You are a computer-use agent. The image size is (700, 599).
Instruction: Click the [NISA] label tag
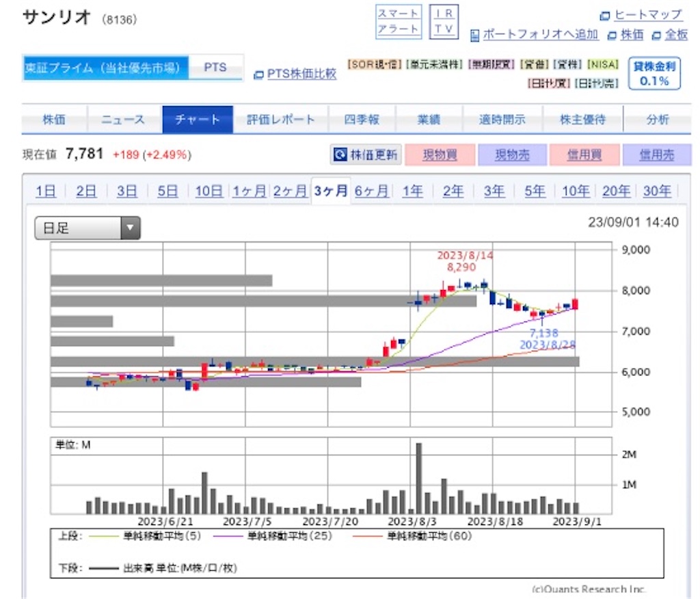(603, 65)
